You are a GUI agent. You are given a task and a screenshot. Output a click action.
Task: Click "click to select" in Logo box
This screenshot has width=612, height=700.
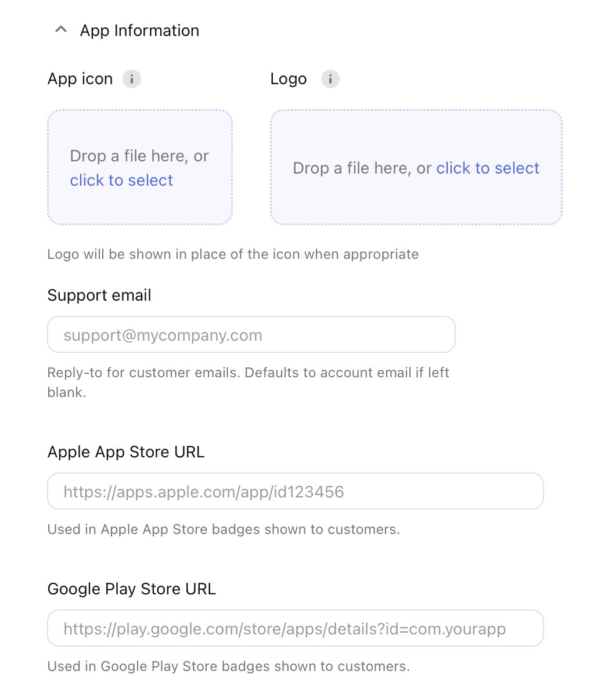pyautogui.click(x=488, y=168)
